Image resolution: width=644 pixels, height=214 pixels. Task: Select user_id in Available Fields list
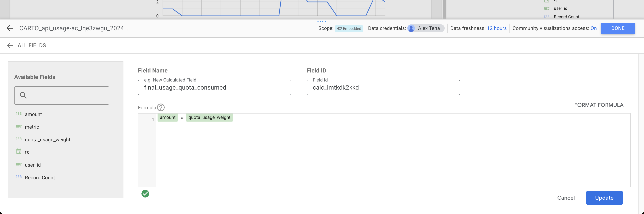[x=33, y=165]
